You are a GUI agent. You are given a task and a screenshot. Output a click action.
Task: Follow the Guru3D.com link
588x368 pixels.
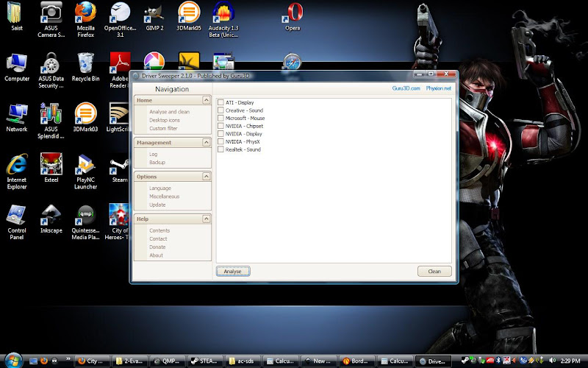coord(406,88)
